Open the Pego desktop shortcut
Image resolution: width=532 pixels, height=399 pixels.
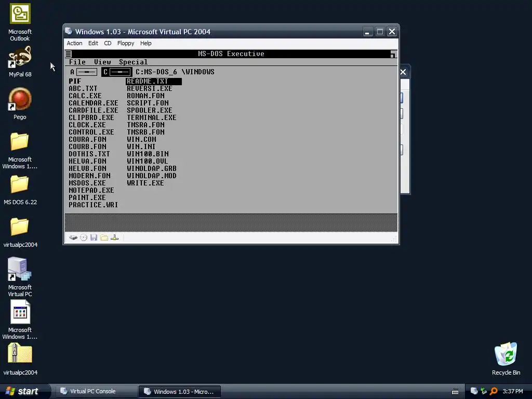click(x=20, y=104)
